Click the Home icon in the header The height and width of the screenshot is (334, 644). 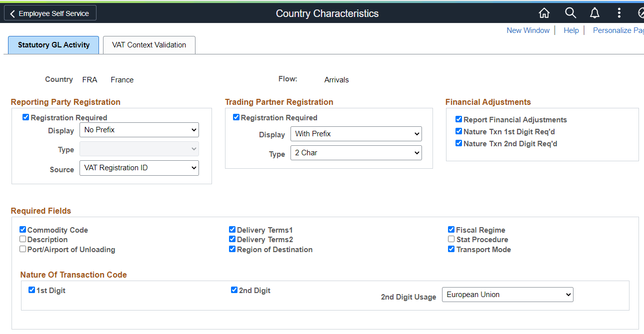click(x=544, y=13)
